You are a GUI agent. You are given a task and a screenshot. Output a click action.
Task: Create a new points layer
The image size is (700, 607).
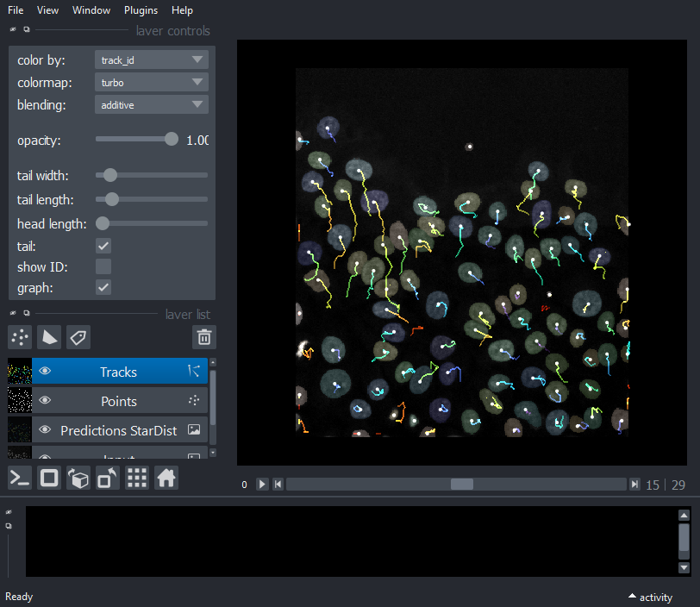point(20,337)
